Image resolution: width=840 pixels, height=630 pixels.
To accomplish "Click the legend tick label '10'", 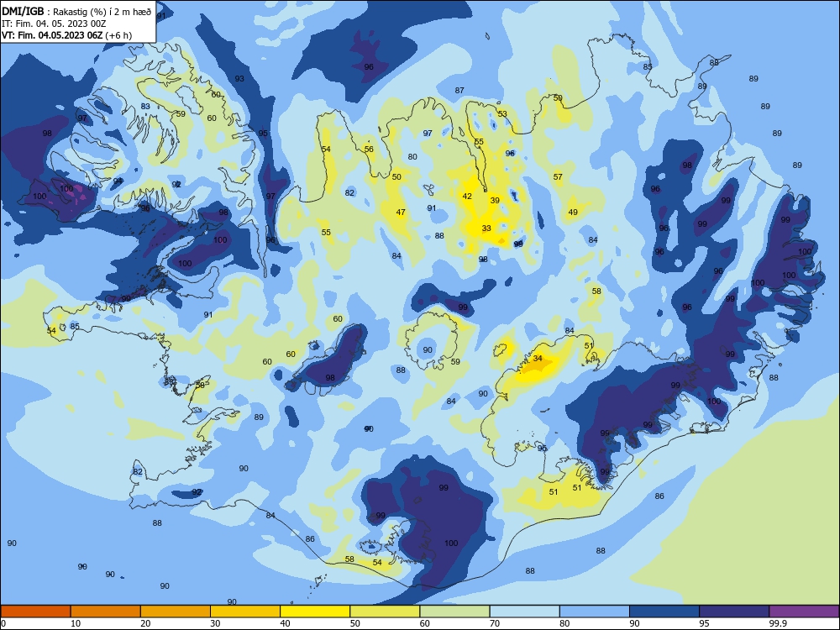I will click(x=76, y=623).
